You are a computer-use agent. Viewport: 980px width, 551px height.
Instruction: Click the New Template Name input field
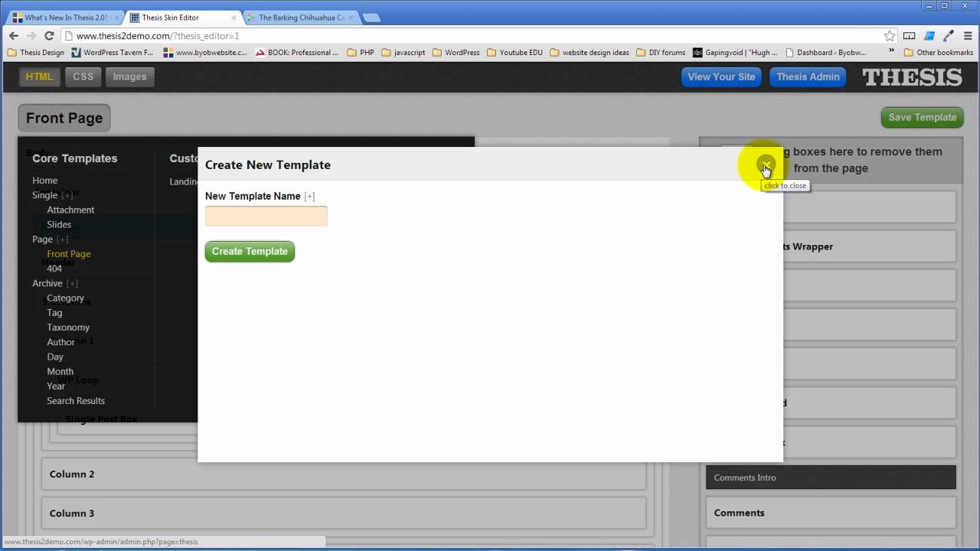click(266, 216)
